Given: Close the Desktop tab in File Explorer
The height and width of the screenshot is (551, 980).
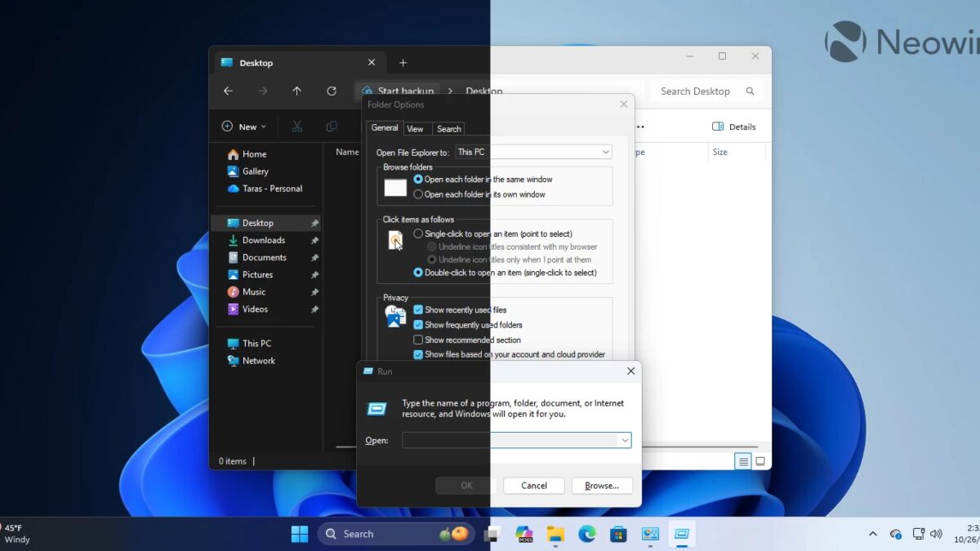Looking at the screenshot, I should 372,63.
